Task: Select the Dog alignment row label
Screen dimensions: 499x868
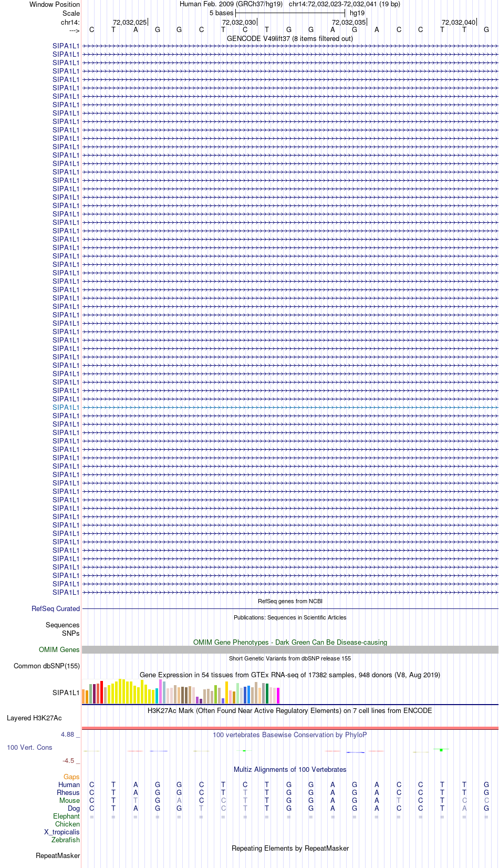Action: pos(74,808)
